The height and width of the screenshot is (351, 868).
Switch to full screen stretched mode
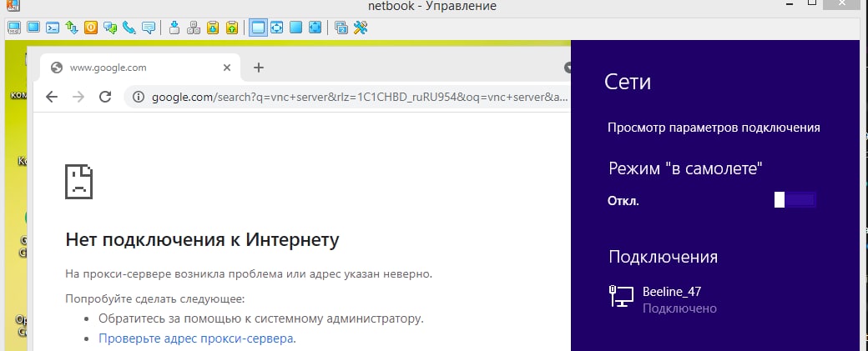[x=315, y=27]
